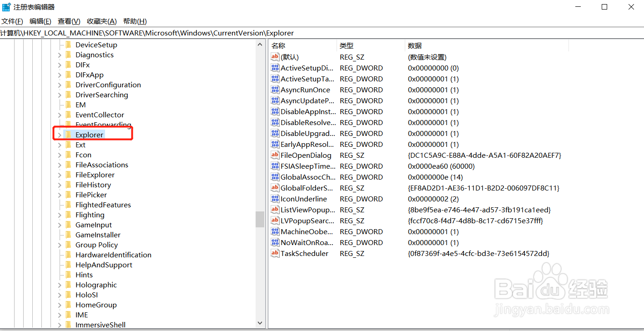Expand the Diagnostics key
This screenshot has width=644, height=331.
pyautogui.click(x=60, y=55)
